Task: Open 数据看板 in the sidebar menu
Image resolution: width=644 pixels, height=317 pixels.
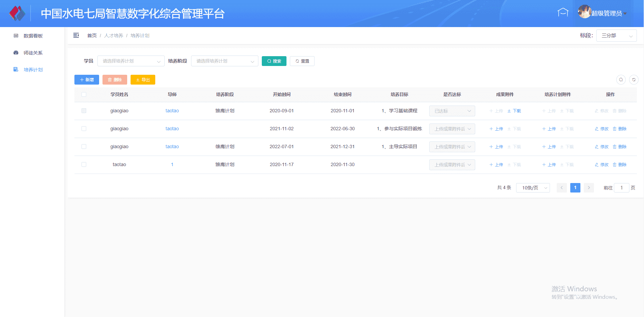Action: (x=33, y=36)
